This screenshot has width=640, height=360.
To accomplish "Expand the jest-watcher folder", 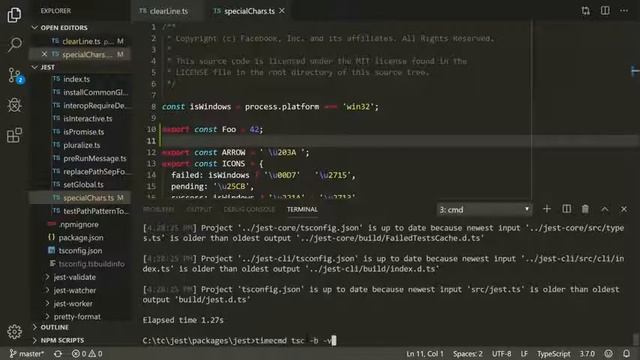I will coord(80,290).
